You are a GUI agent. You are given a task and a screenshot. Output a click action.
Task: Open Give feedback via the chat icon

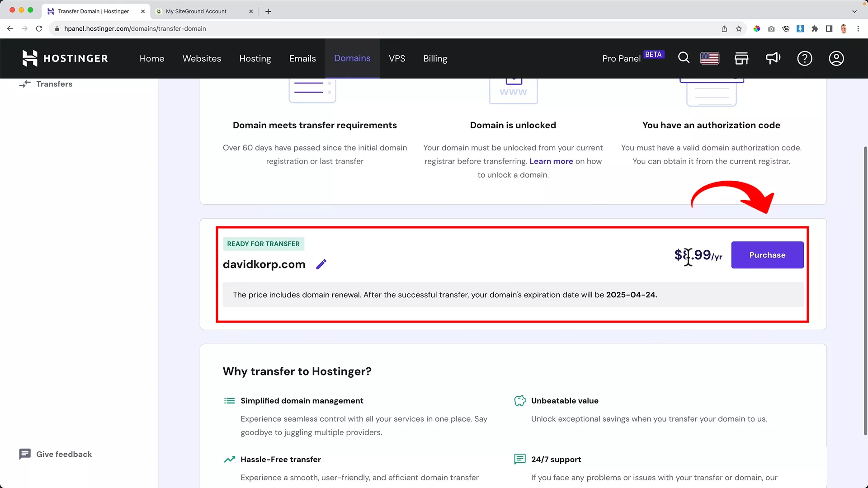[x=25, y=454]
